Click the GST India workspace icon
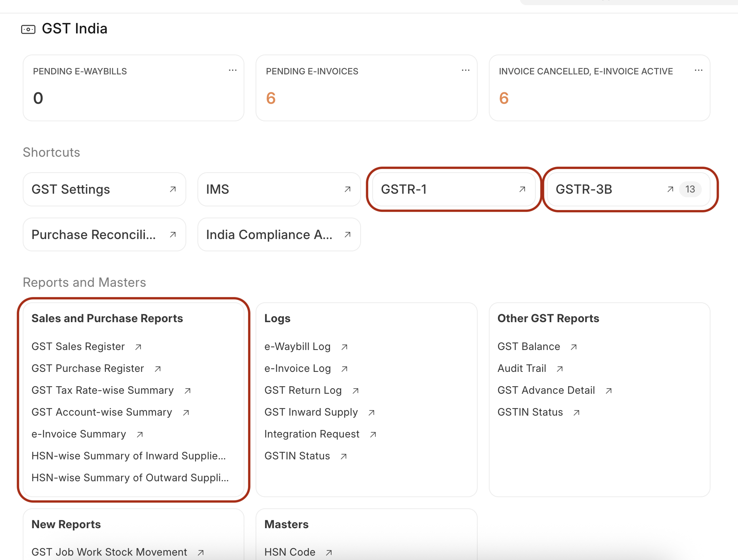Viewport: 738px width, 560px height. (x=28, y=29)
